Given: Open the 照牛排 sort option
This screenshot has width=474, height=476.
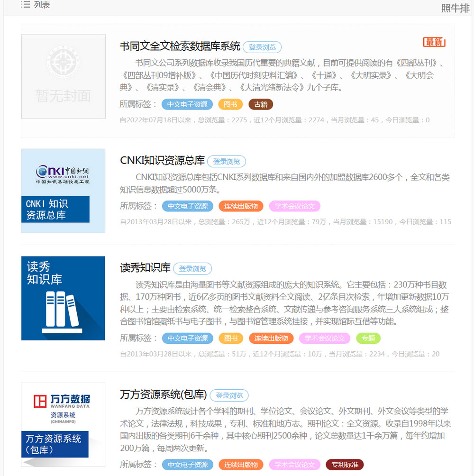Looking at the screenshot, I should pyautogui.click(x=455, y=8).
